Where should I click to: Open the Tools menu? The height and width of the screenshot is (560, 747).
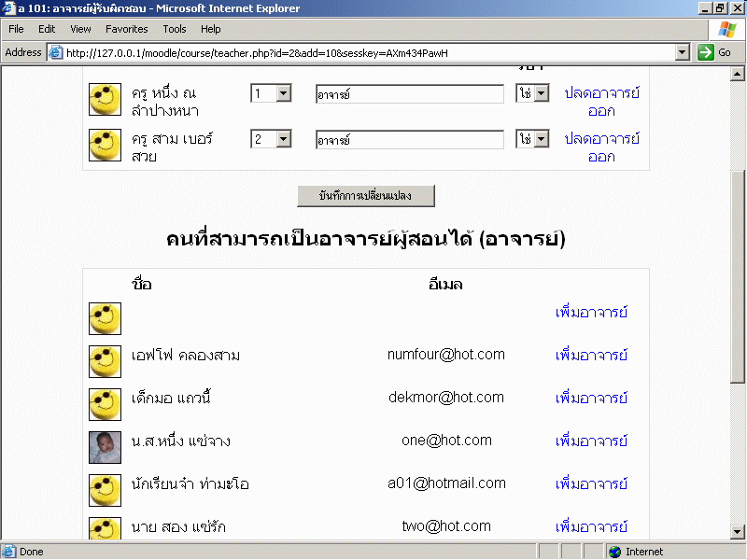[x=175, y=29]
